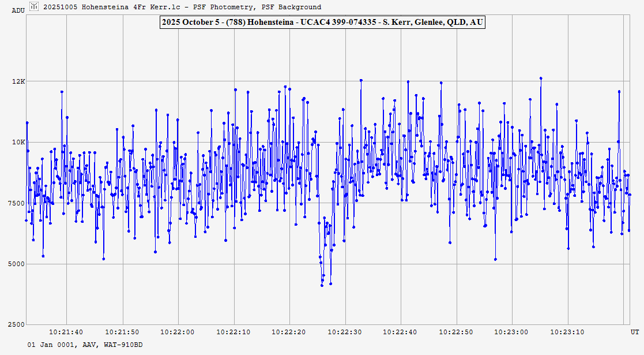Select the 10:21:50 time axis label
The image size is (644, 355).
122,332
